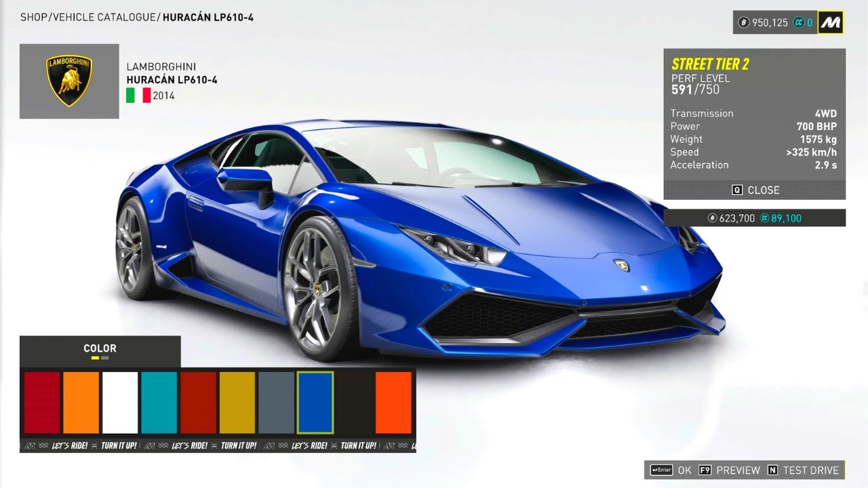Open VEHICLE CATALOGUE in breadcrumb
Image resolution: width=868 pixels, height=488 pixels.
(x=103, y=17)
